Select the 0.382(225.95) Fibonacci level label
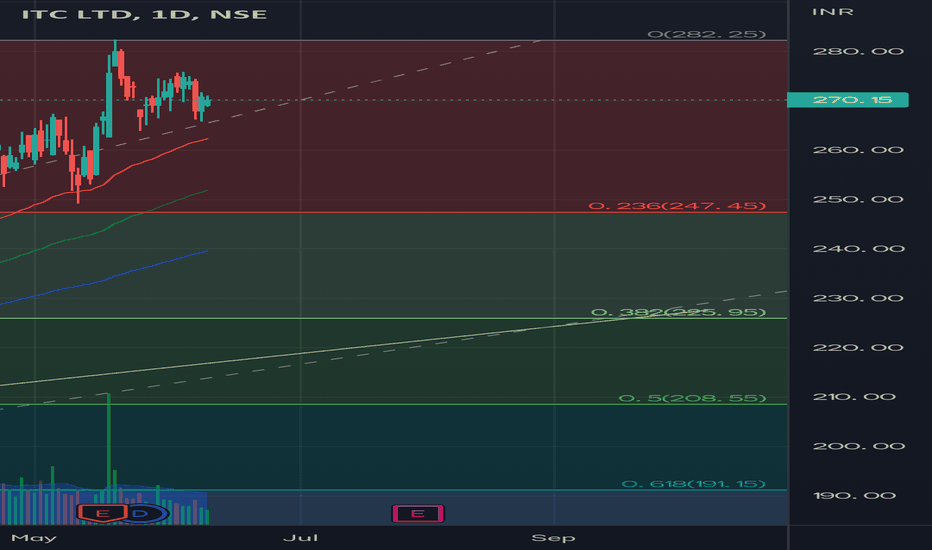This screenshot has width=932, height=550. pyautogui.click(x=678, y=312)
